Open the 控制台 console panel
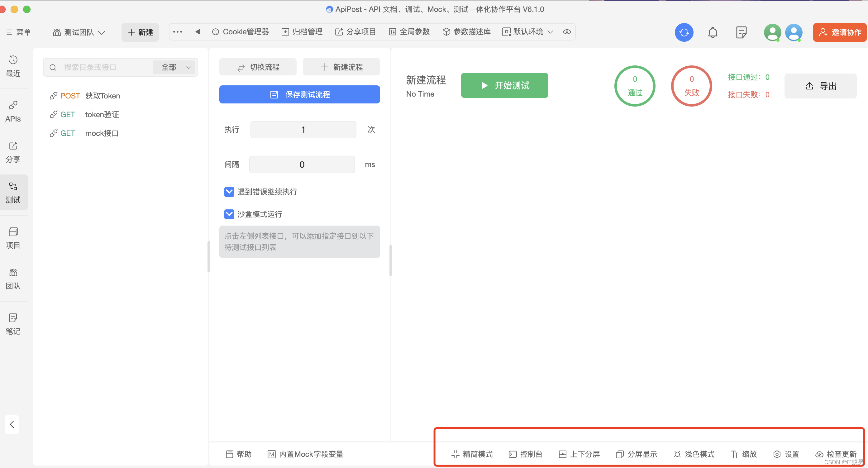This screenshot has width=868, height=468. click(525, 454)
